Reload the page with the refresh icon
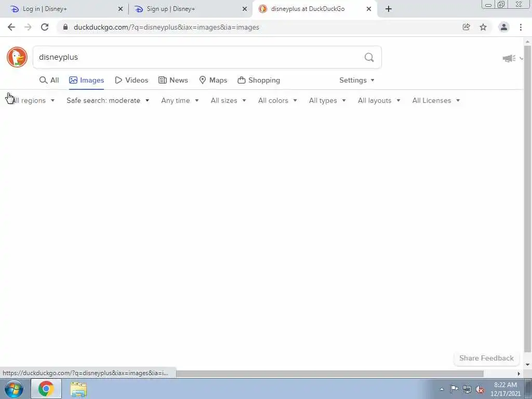Screen dimensions: 532x399 coord(45,27)
